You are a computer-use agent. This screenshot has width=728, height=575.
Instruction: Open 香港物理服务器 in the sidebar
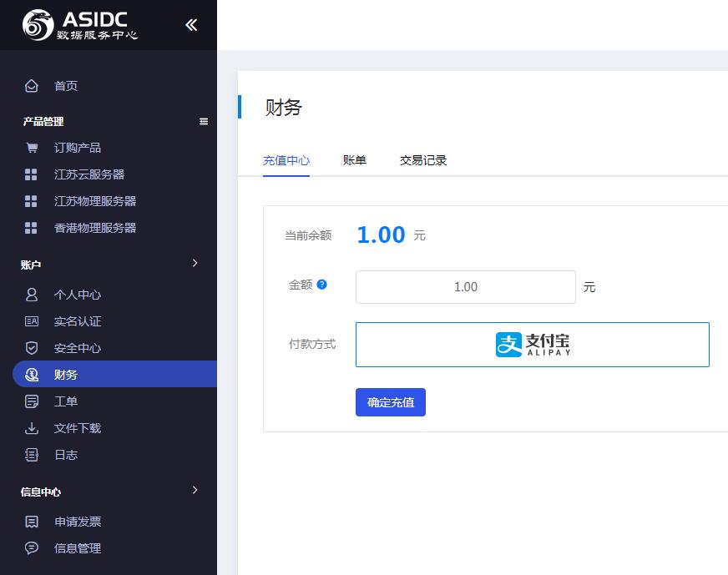(x=94, y=228)
